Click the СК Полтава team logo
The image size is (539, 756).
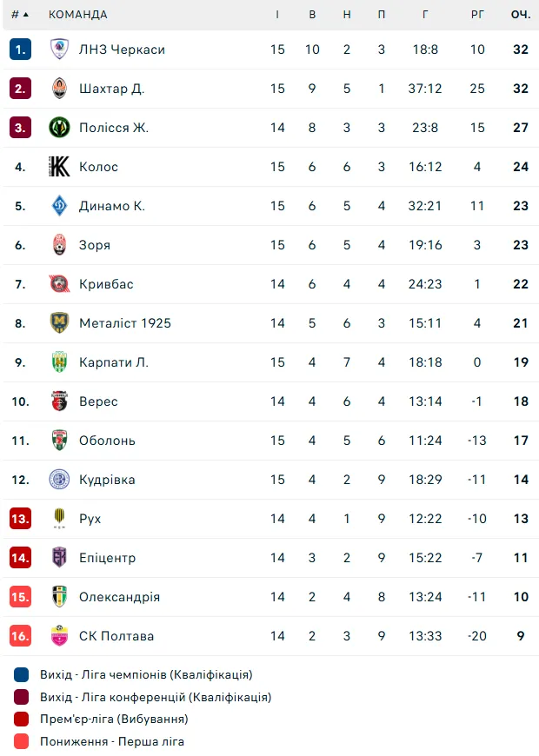[x=59, y=636]
